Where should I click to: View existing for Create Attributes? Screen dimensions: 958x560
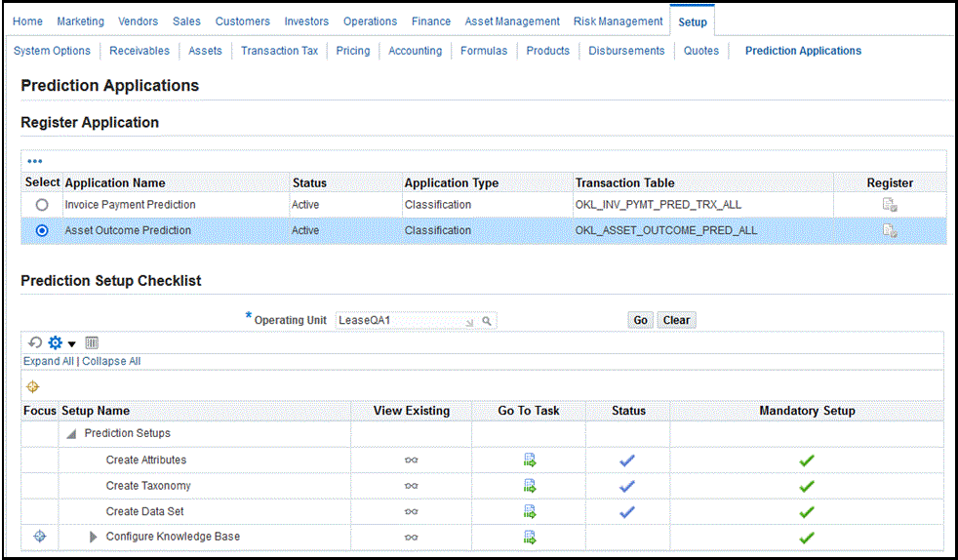pos(411,460)
